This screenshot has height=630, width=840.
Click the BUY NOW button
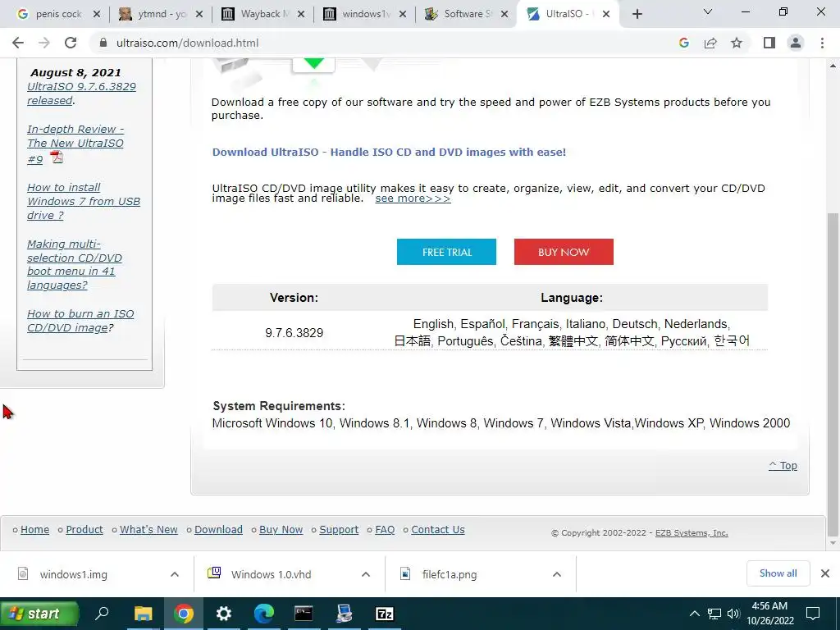coord(564,252)
